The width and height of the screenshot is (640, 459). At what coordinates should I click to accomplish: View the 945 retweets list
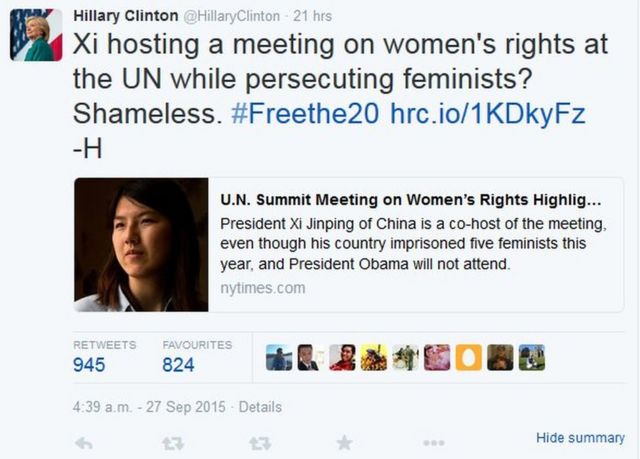click(x=89, y=365)
